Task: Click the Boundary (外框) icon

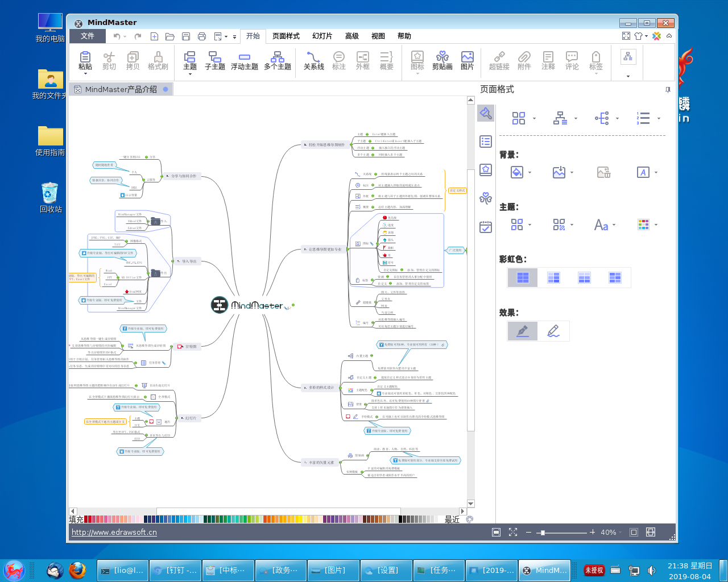Action: pyautogui.click(x=363, y=57)
